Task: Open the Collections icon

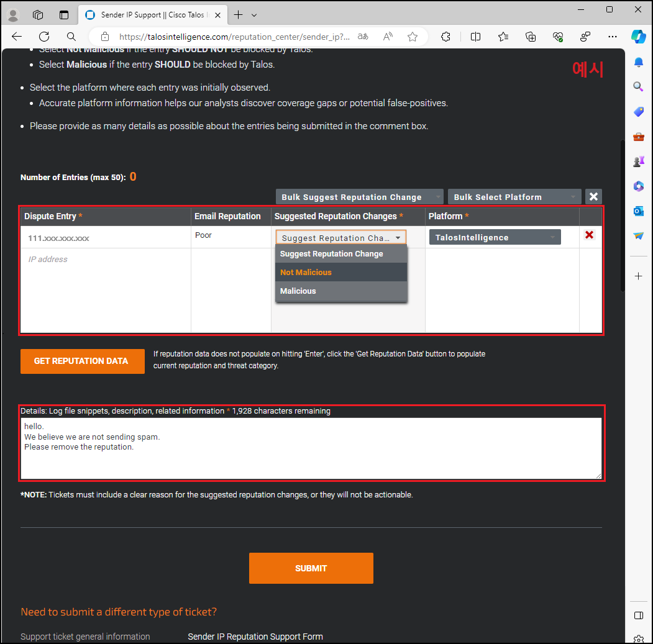Action: click(x=531, y=37)
